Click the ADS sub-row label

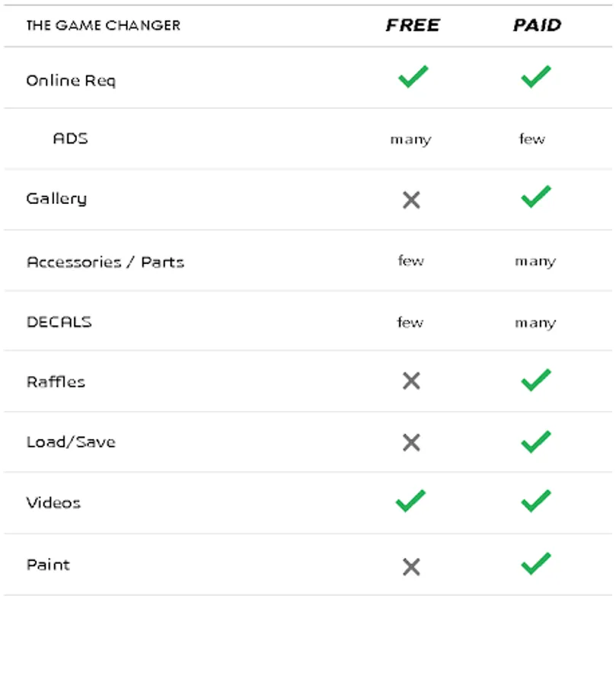[70, 139]
